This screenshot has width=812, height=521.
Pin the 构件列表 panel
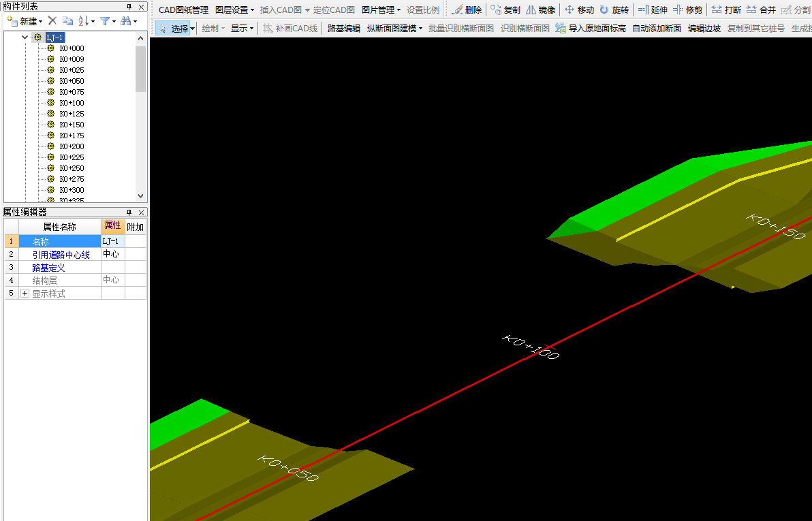click(129, 6)
